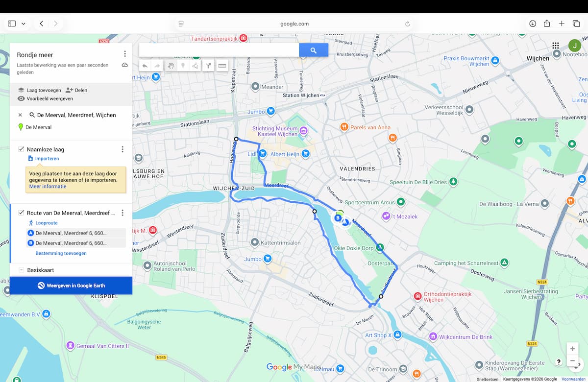
Task: Click Bestemming toevoegen
Action: click(61, 253)
